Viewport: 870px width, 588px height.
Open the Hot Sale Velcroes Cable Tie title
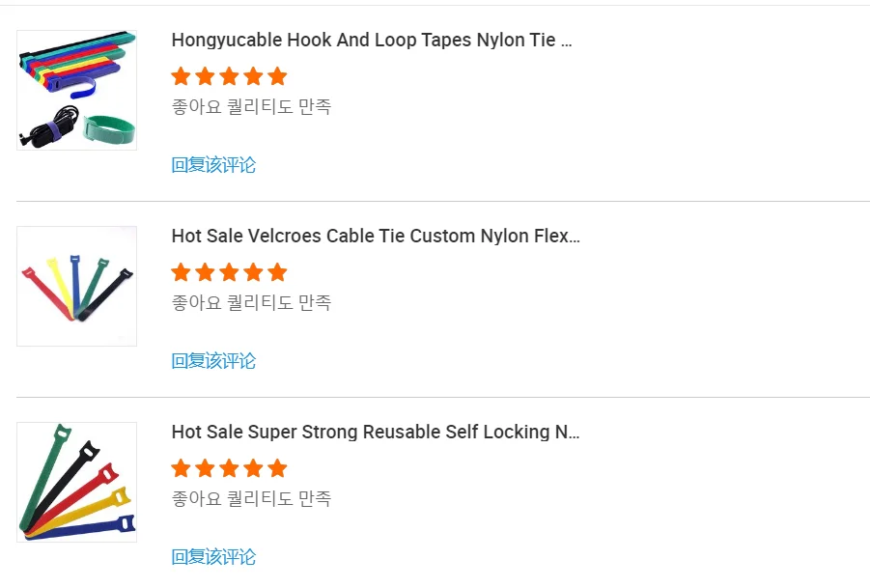point(376,237)
